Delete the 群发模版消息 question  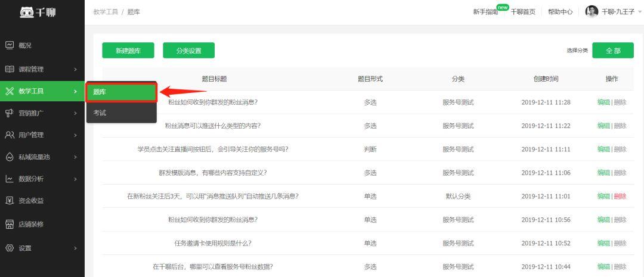pyautogui.click(x=620, y=173)
